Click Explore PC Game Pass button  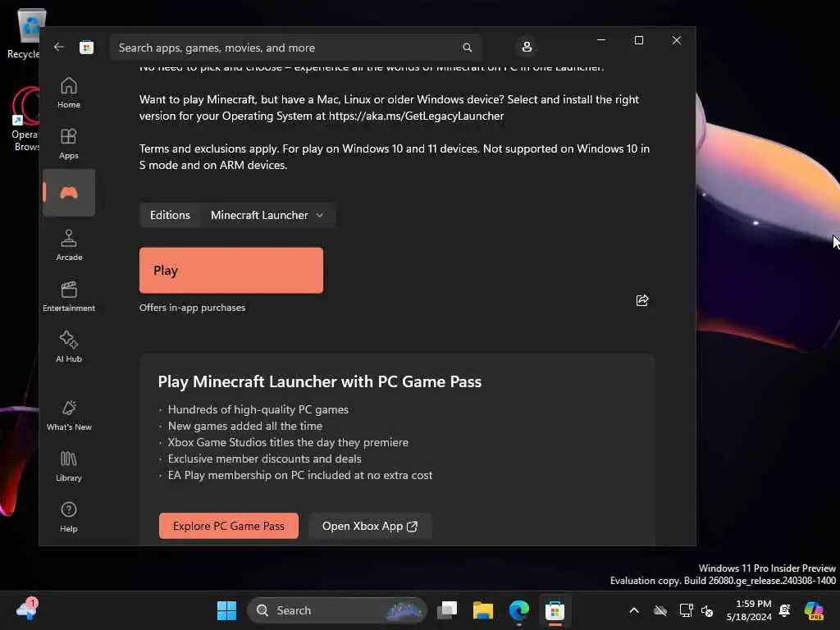(228, 526)
